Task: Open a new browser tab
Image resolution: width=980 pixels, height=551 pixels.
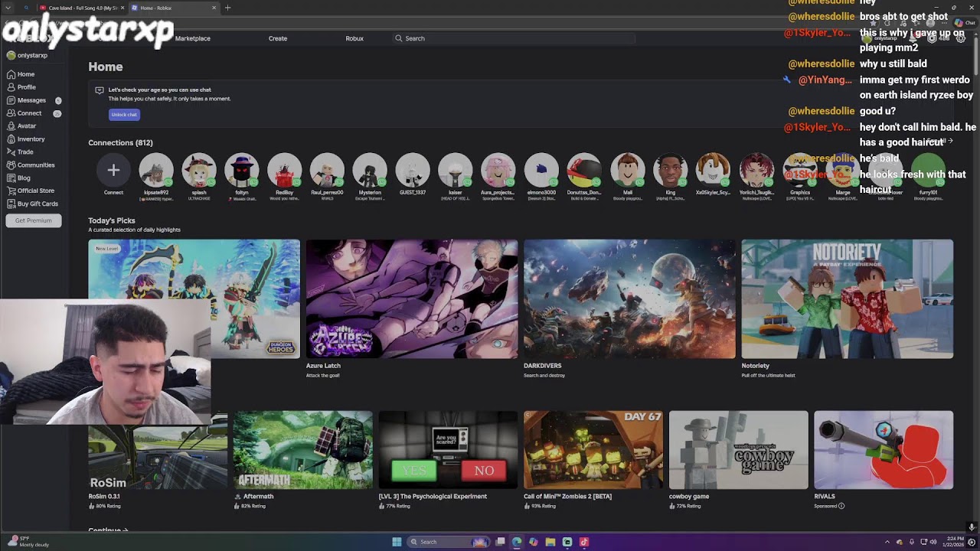Action: [x=227, y=8]
